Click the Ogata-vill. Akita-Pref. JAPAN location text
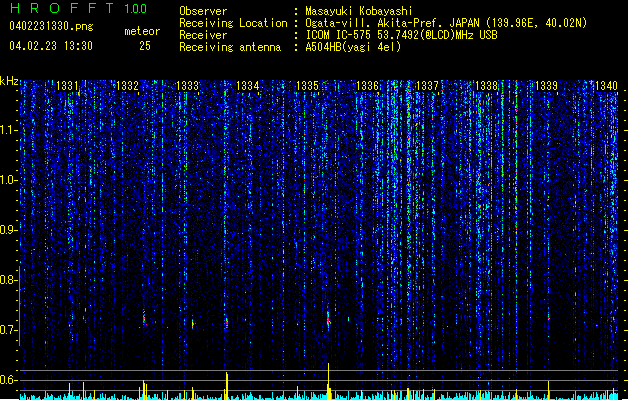The width and height of the screenshot is (629, 400). 446,23
